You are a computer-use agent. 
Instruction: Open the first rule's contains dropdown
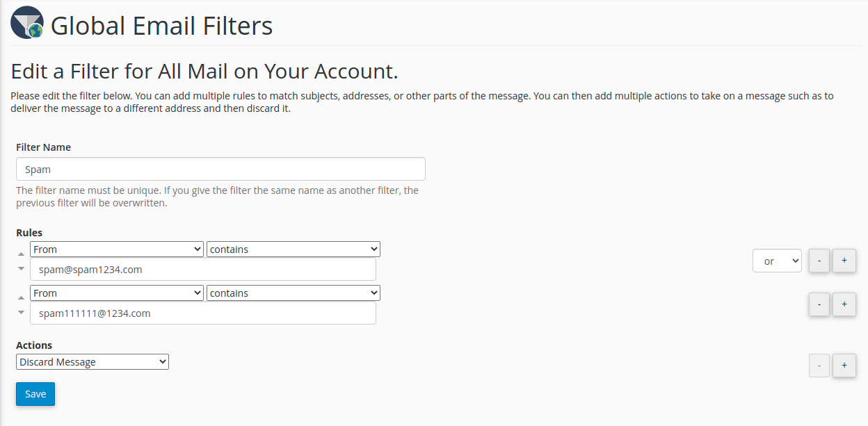tap(293, 249)
